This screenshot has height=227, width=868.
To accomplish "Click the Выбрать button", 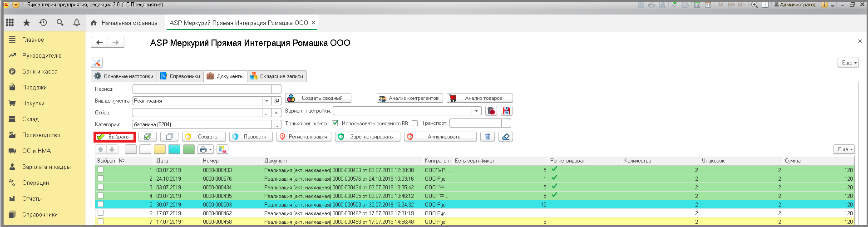I will [x=114, y=137].
